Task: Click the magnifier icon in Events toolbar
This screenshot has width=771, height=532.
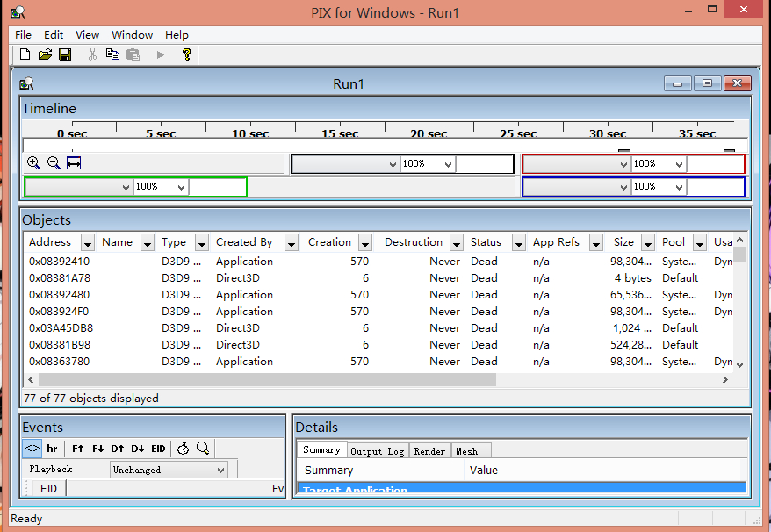Action: (x=203, y=449)
